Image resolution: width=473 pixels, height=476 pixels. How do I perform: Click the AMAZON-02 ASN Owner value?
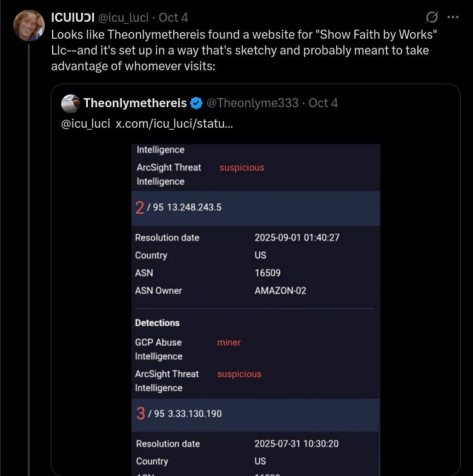(x=280, y=291)
